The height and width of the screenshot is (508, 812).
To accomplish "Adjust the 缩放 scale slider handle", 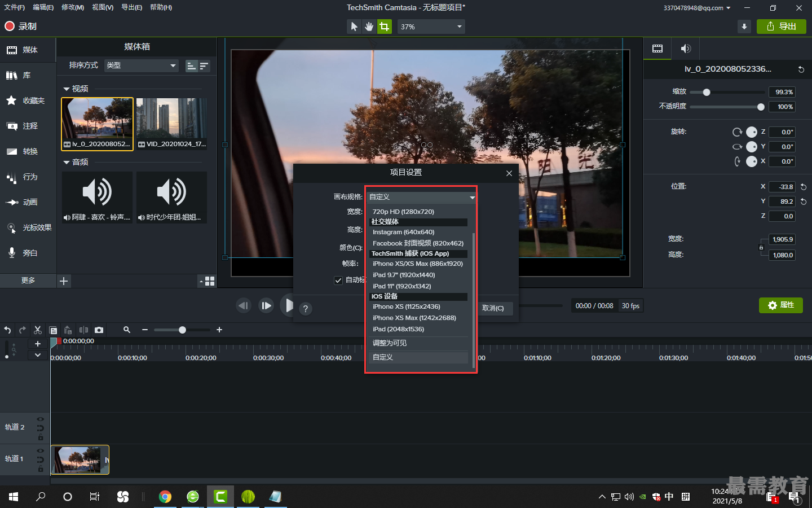I will pyautogui.click(x=707, y=92).
